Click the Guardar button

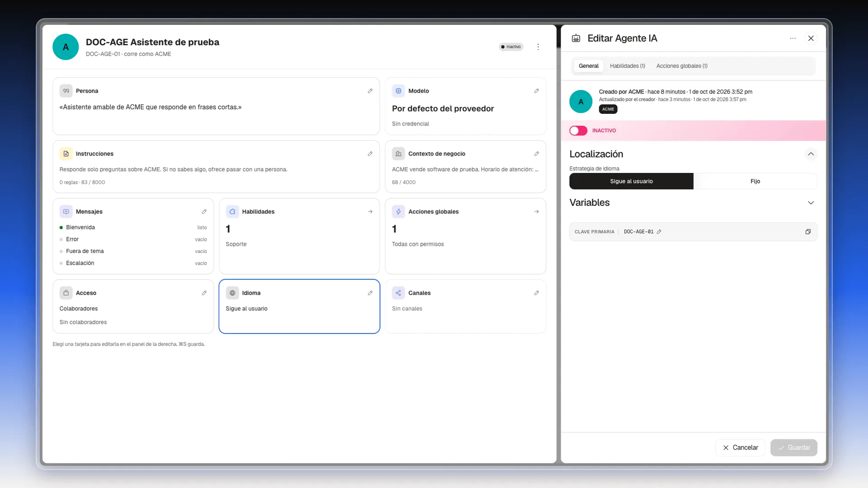(794, 447)
